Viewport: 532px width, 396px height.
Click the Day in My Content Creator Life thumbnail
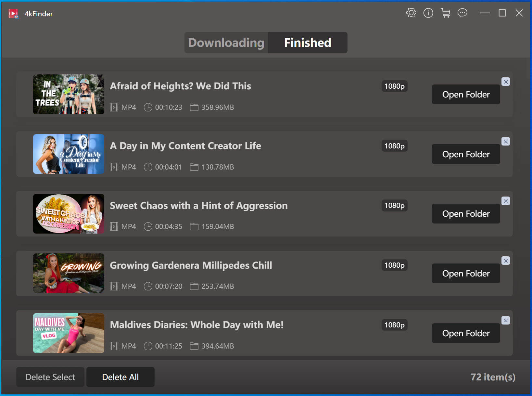point(69,154)
